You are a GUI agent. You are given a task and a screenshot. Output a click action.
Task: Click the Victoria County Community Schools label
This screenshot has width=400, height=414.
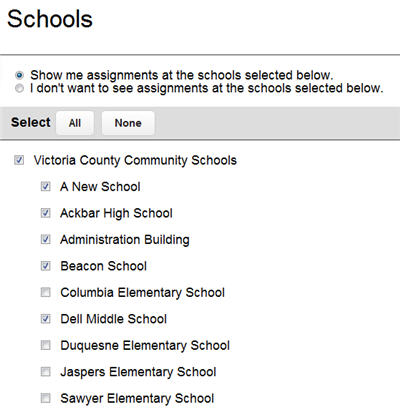point(135,160)
